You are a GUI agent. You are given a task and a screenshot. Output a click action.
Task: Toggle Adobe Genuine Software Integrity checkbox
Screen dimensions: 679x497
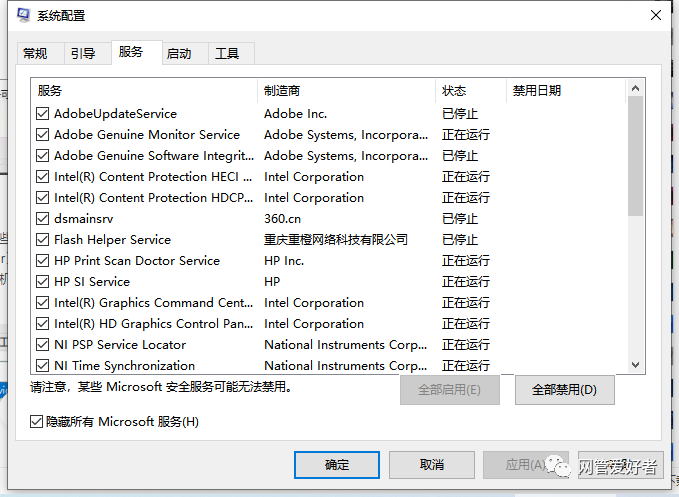click(x=42, y=156)
